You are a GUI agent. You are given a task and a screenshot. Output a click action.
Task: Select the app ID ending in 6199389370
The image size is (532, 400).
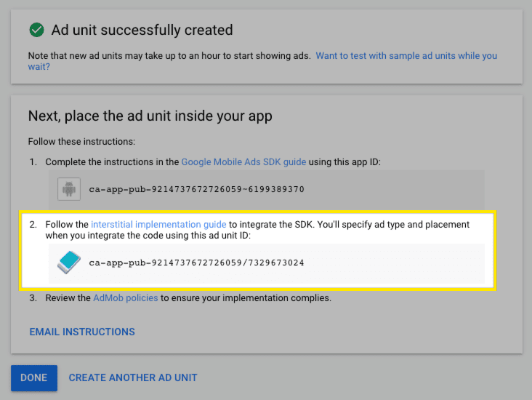point(196,190)
